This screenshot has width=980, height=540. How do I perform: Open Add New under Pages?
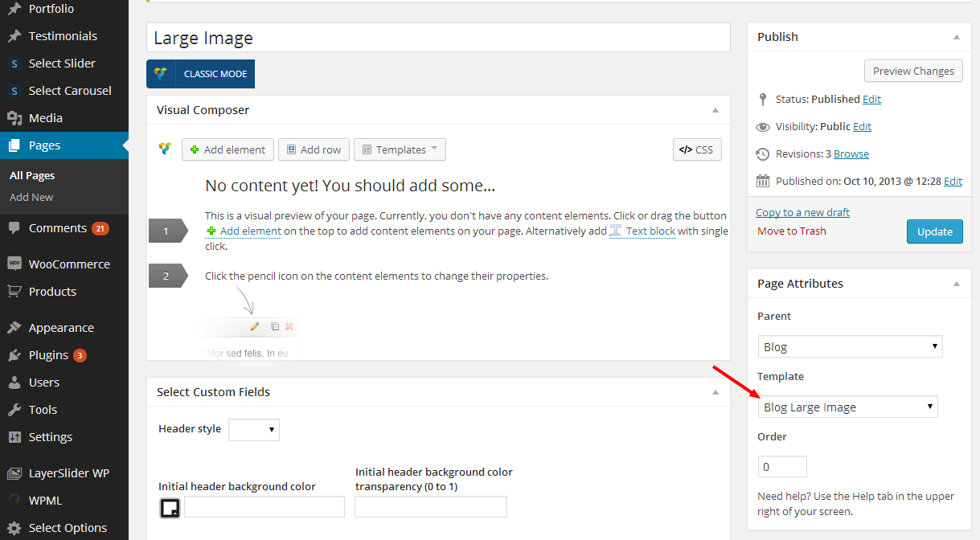click(x=31, y=198)
